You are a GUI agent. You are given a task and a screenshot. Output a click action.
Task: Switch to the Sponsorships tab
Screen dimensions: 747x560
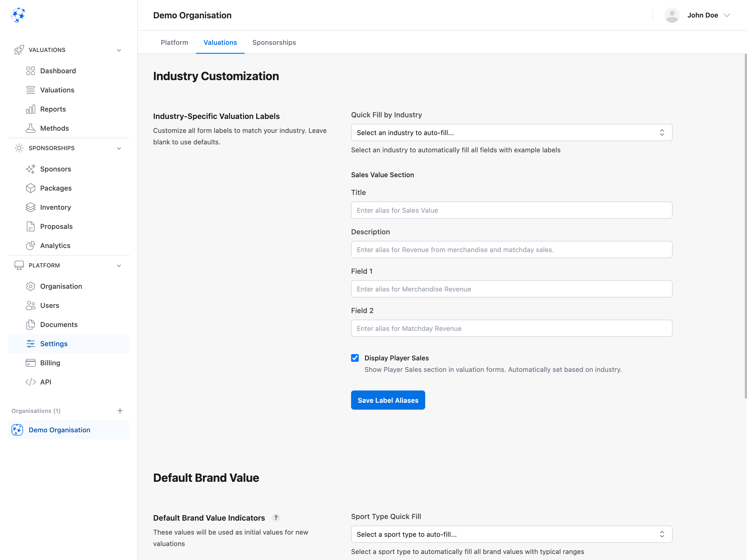click(274, 42)
